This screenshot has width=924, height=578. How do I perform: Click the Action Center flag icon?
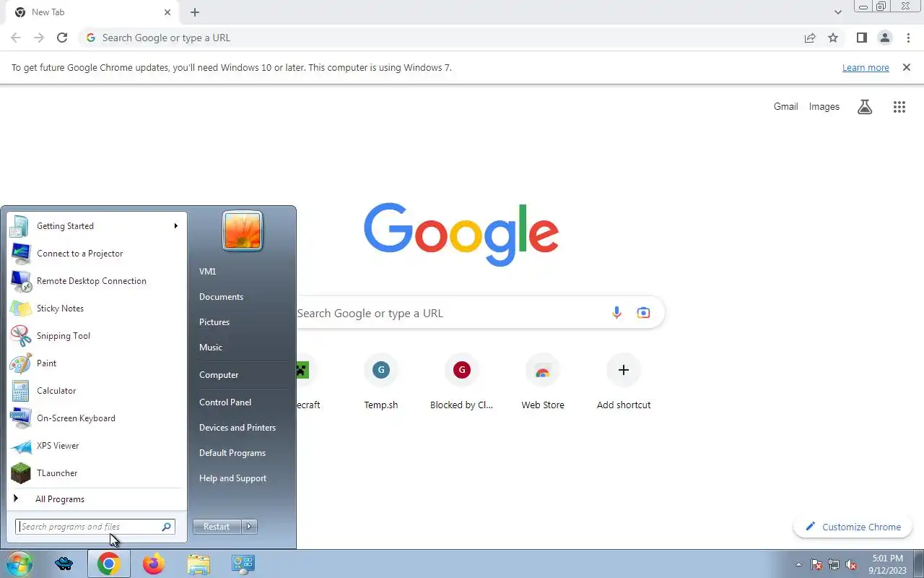tap(816, 564)
